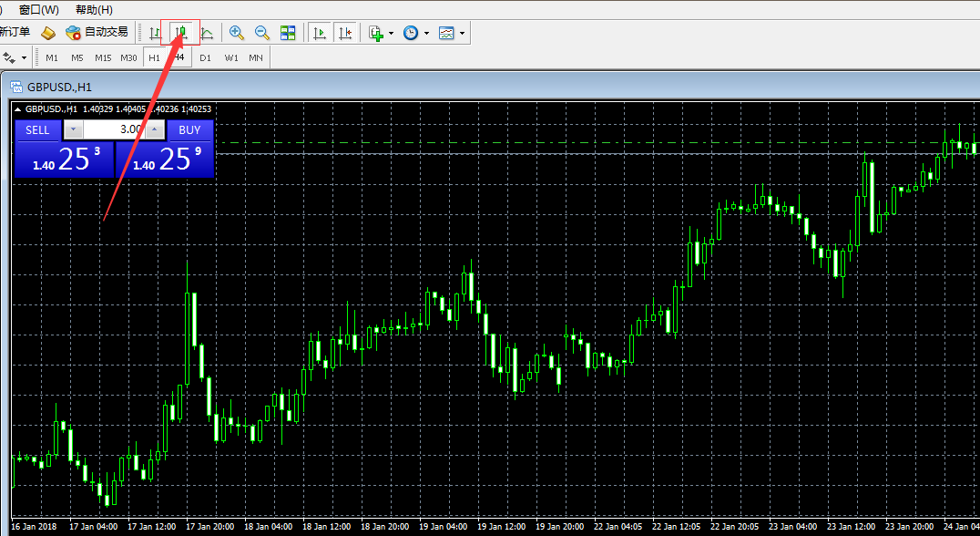Image resolution: width=980 pixels, height=536 pixels.
Task: Toggle chart shift from right edge
Action: coord(345,33)
